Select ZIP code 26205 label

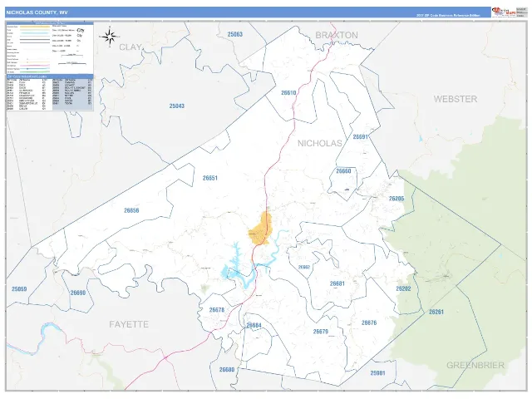coord(397,199)
